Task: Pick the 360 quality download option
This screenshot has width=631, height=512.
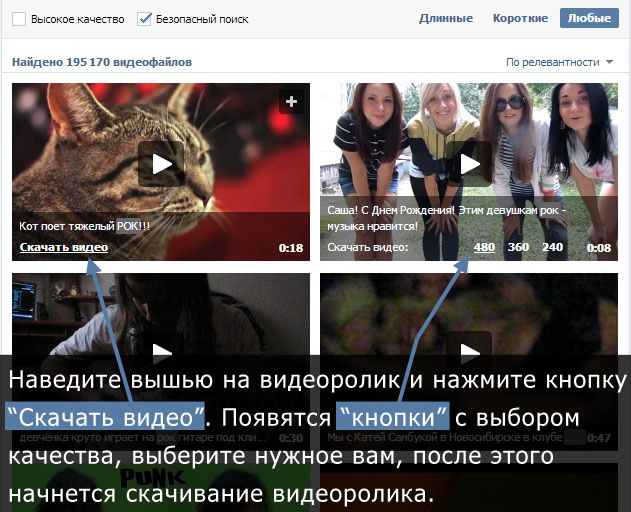Action: pyautogui.click(x=518, y=247)
